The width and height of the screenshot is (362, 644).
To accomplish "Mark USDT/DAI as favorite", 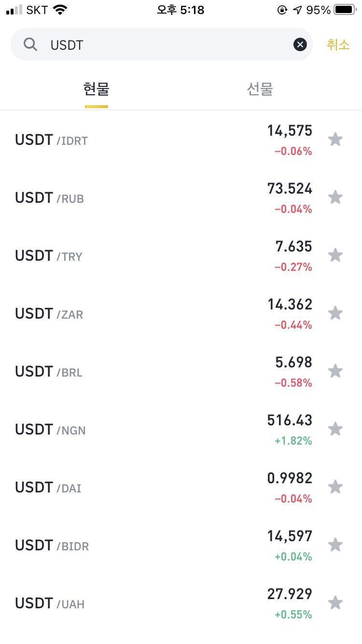I will pos(335,487).
